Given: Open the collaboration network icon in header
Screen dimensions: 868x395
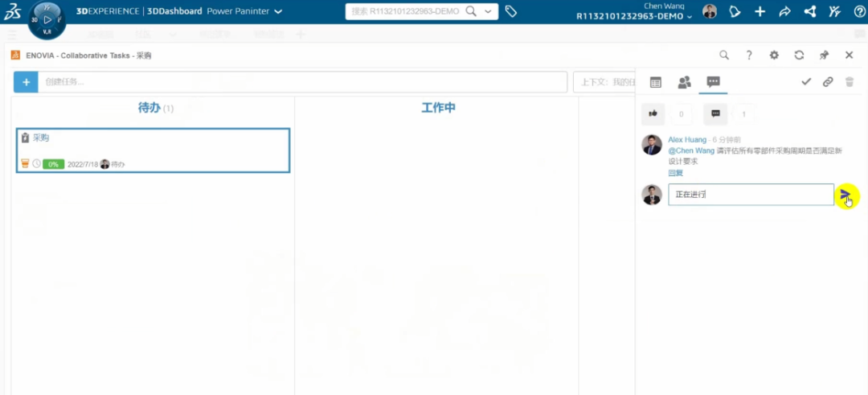Looking at the screenshot, I should click(810, 11).
